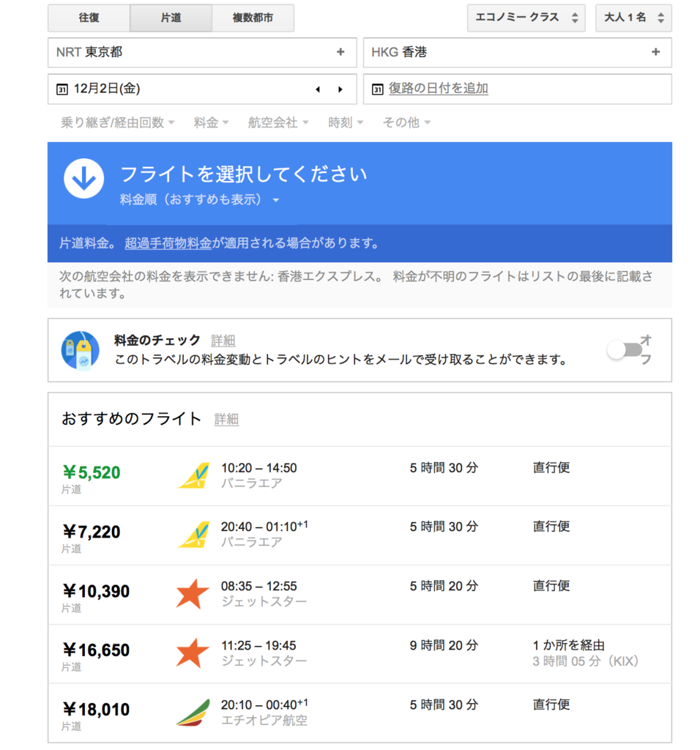700x750 pixels.
Task: Click the NRT 東京都 origin field
Action: [202, 52]
